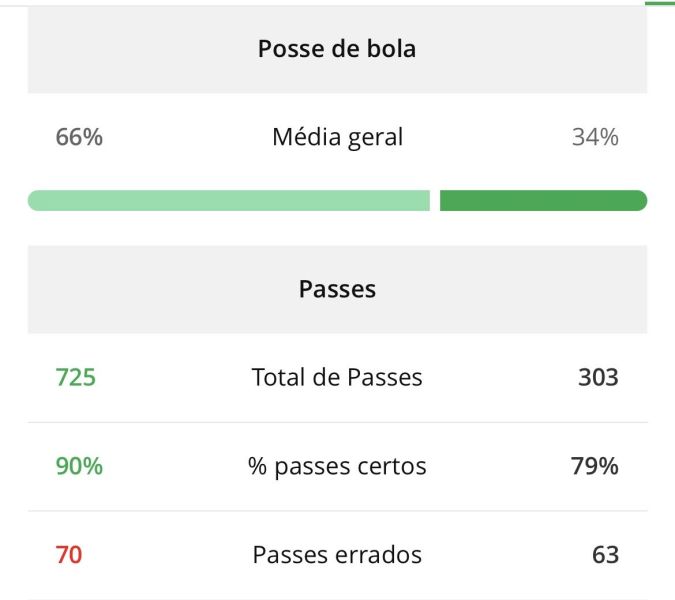
Task: Select the 34% possession value
Action: click(x=595, y=137)
